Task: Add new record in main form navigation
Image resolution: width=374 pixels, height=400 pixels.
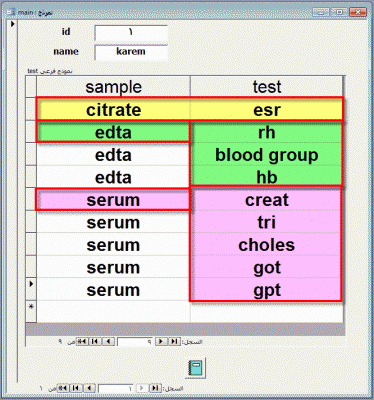Action: click(63, 388)
